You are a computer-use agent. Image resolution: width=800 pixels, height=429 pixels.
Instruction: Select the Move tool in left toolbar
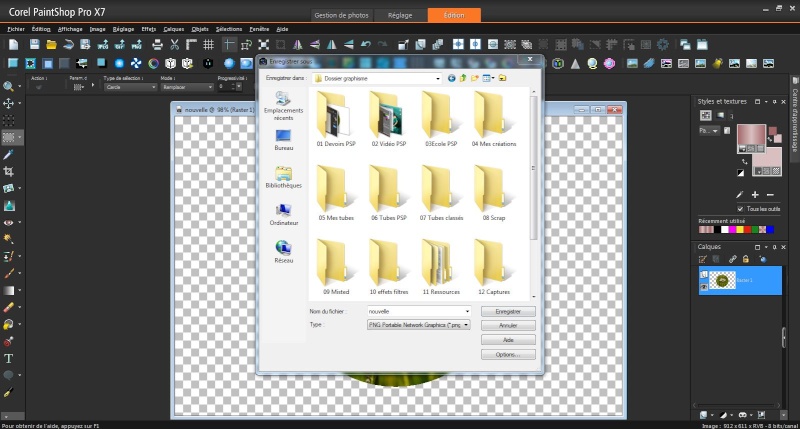click(8, 104)
